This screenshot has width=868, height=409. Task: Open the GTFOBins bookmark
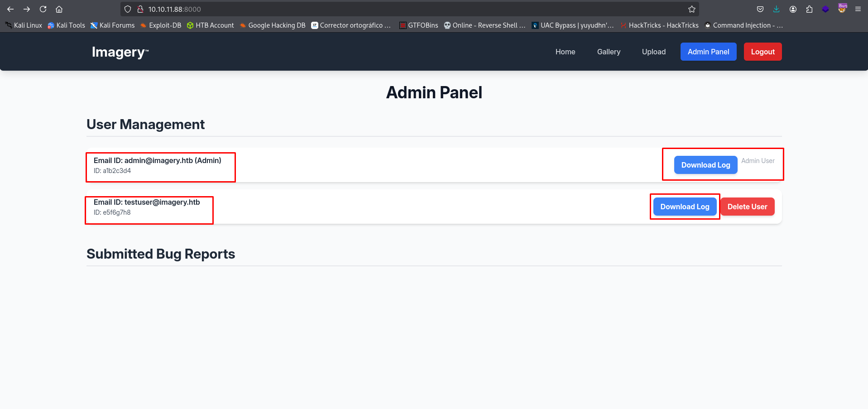point(418,25)
